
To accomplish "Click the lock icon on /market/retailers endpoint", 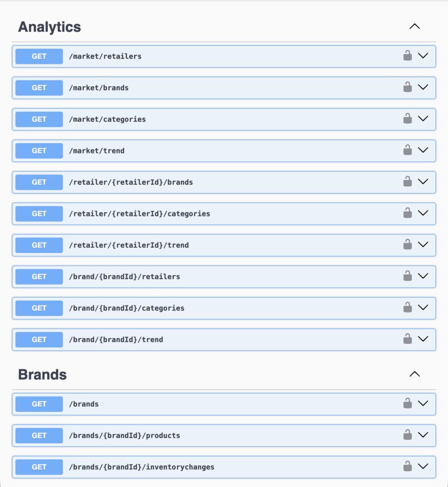I will pos(407,56).
